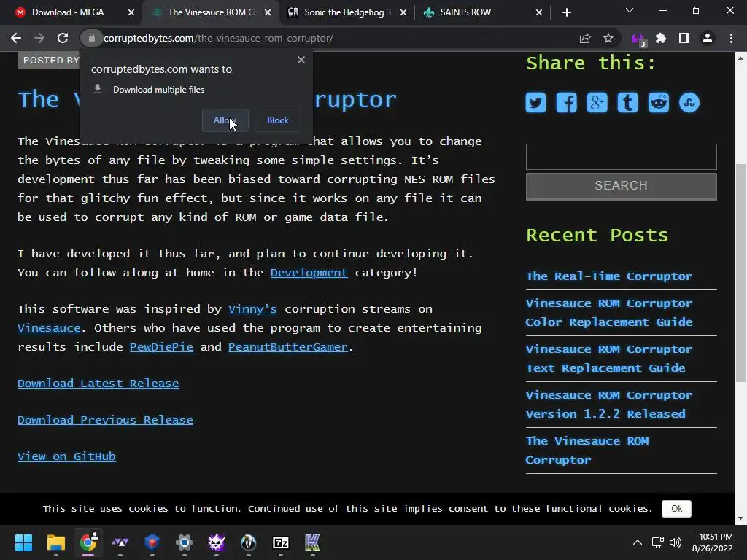This screenshot has width=747, height=560.
Task: Close the Download - MEGA tab
Action: [x=131, y=13]
